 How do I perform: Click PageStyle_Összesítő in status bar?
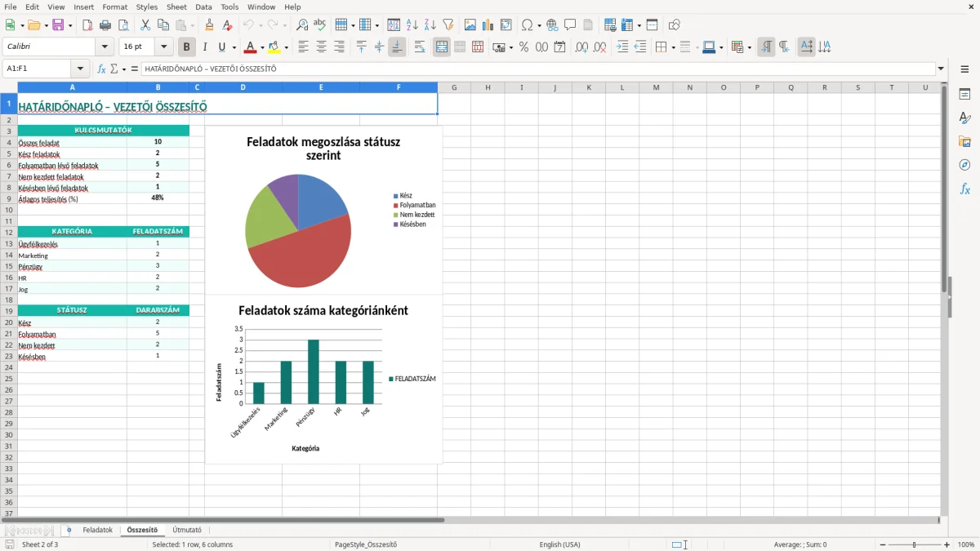[366, 544]
